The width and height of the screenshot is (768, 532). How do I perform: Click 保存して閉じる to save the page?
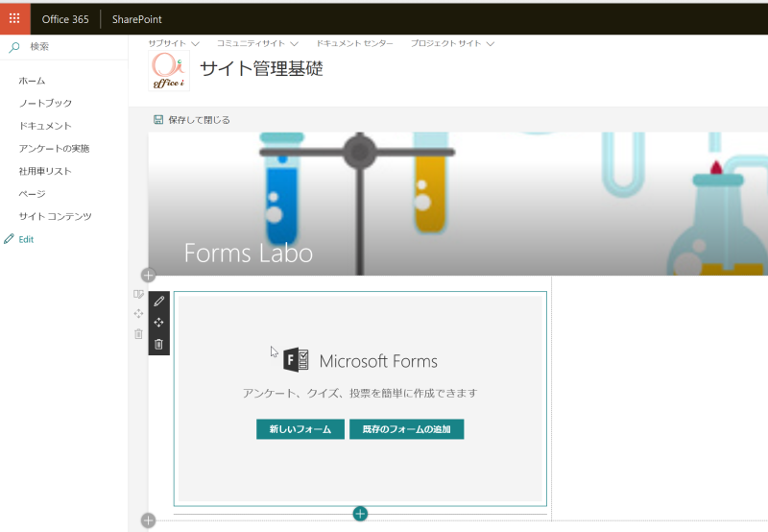pyautogui.click(x=199, y=120)
